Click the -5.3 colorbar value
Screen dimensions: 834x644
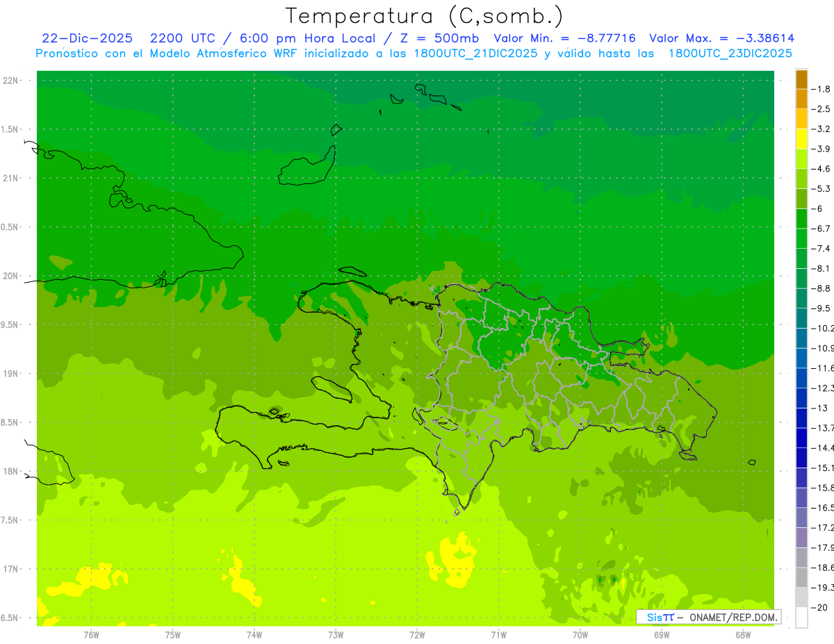(x=822, y=189)
